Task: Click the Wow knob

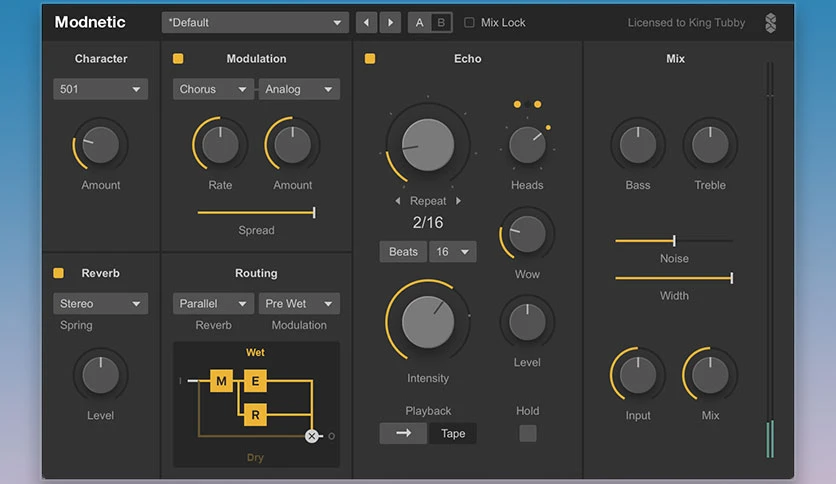Action: click(x=527, y=234)
